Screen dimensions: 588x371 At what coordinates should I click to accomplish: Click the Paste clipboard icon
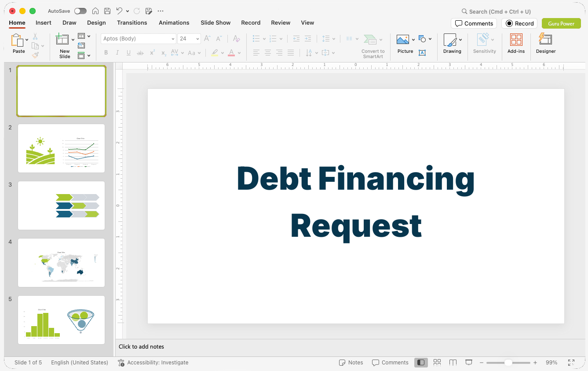[18, 40]
